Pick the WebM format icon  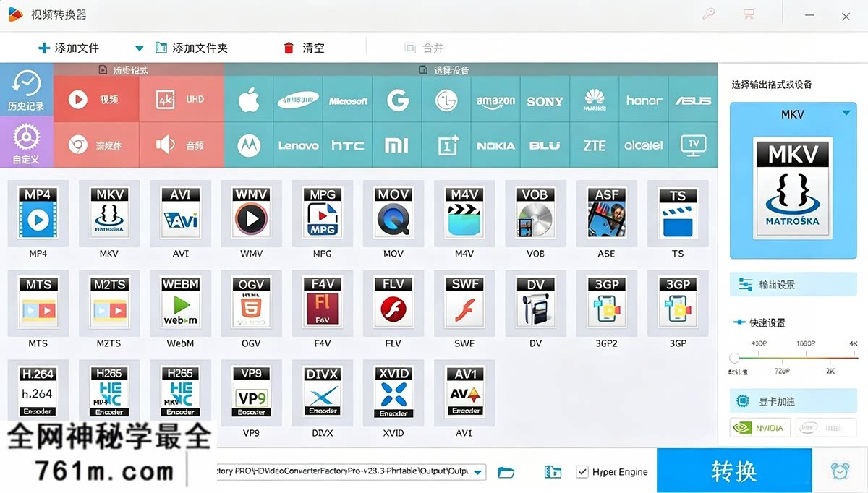(x=180, y=302)
